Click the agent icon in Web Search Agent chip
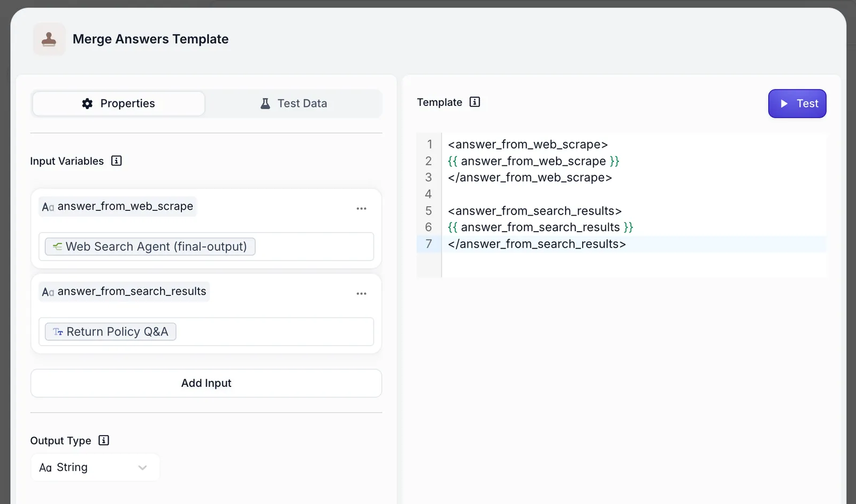 [57, 247]
